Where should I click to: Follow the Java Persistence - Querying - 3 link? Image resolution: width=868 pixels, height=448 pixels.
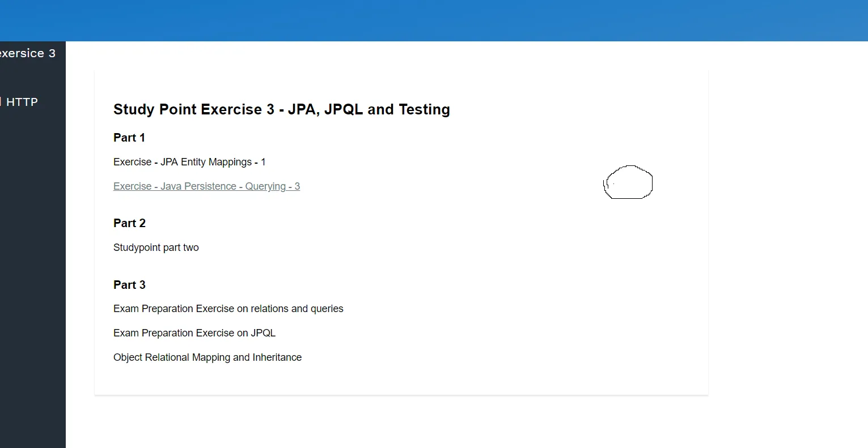[x=206, y=186]
